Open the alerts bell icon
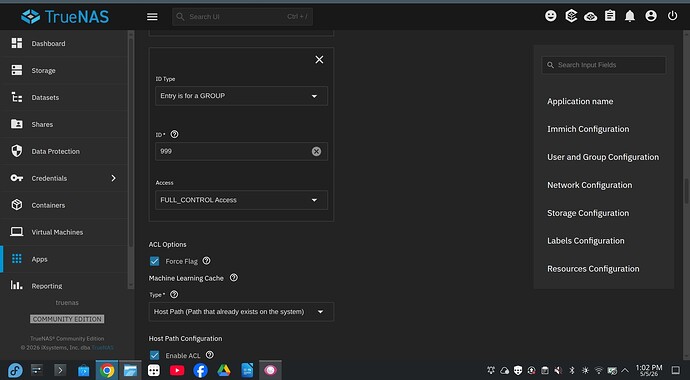Viewport: 690px width, 380px height. tap(630, 16)
